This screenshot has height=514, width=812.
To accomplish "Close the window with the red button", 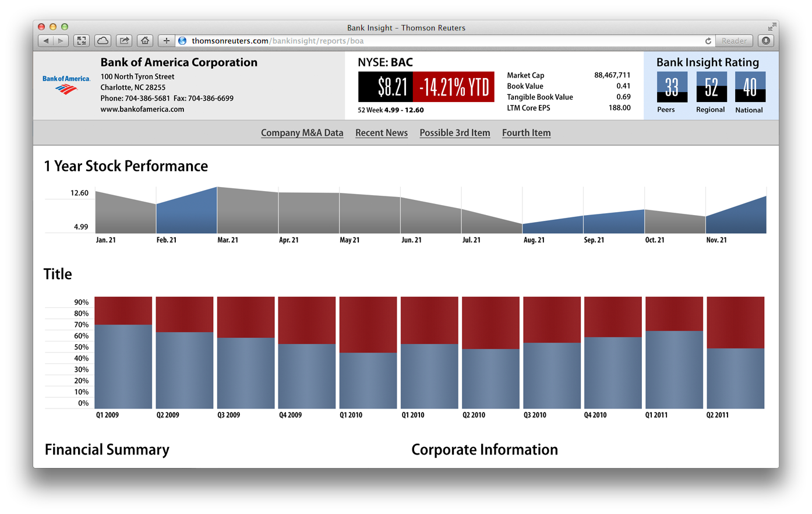I will [41, 27].
